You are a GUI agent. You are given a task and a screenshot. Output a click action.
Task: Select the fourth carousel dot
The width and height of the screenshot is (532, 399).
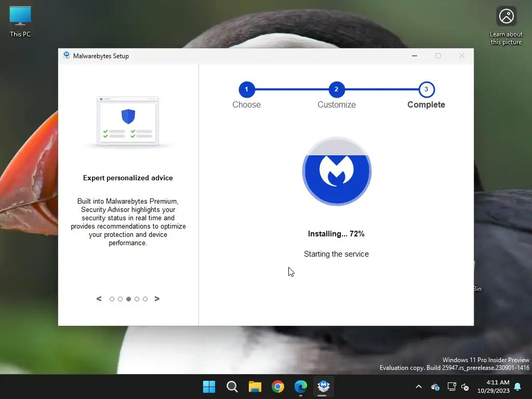click(137, 299)
